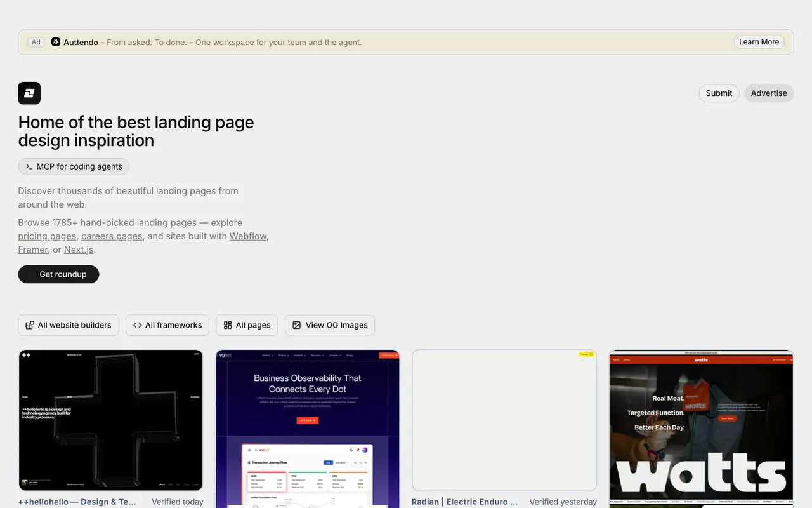Click the Auttendo asterisk logo in ad
Screen dimensions: 812x508
point(56,42)
